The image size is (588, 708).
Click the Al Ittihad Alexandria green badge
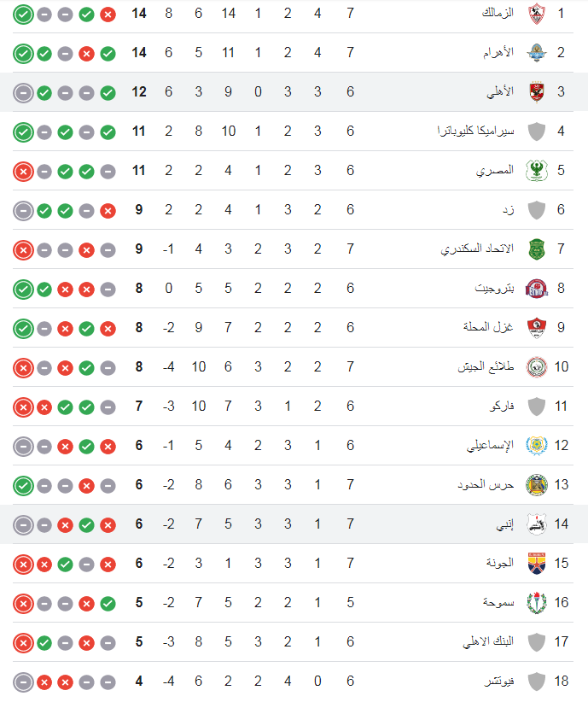tap(537, 249)
